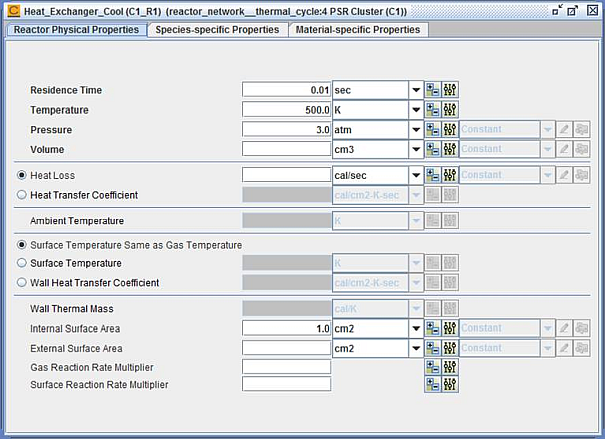Viewport: 605px width, 439px height.
Task: Click the profile import icon in the Pressure row
Action: point(581,130)
